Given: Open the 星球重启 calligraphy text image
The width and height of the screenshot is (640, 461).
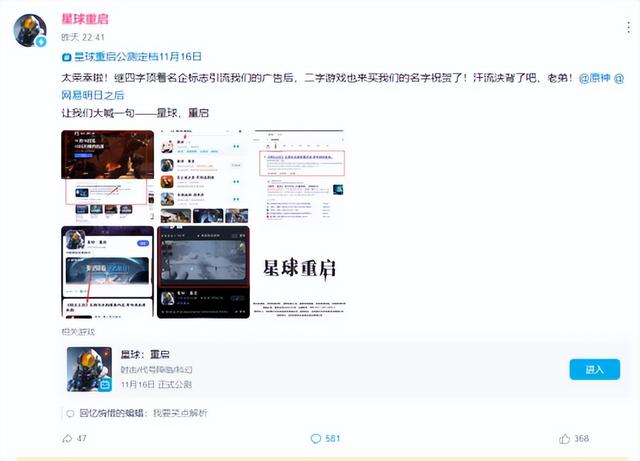Looking at the screenshot, I should tap(299, 272).
